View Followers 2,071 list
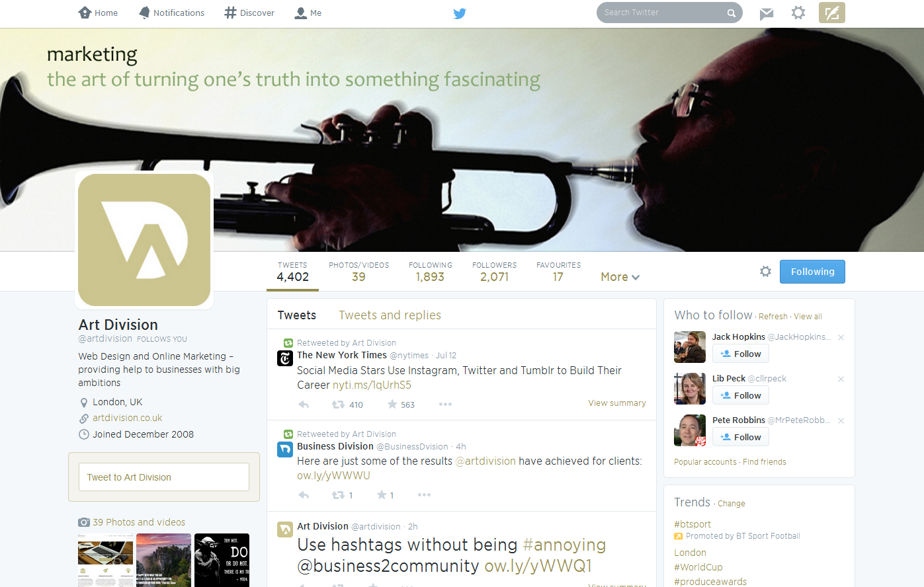 point(494,272)
